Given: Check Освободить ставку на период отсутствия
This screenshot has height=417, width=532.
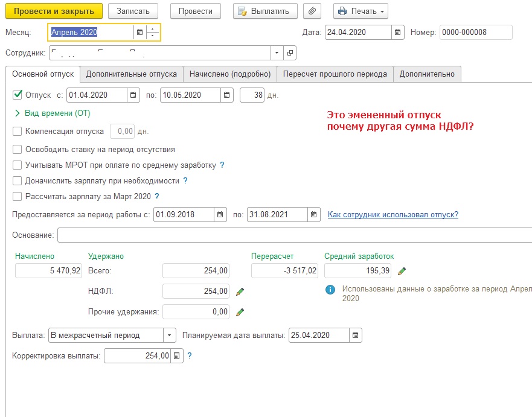Looking at the screenshot, I should (x=18, y=149).
